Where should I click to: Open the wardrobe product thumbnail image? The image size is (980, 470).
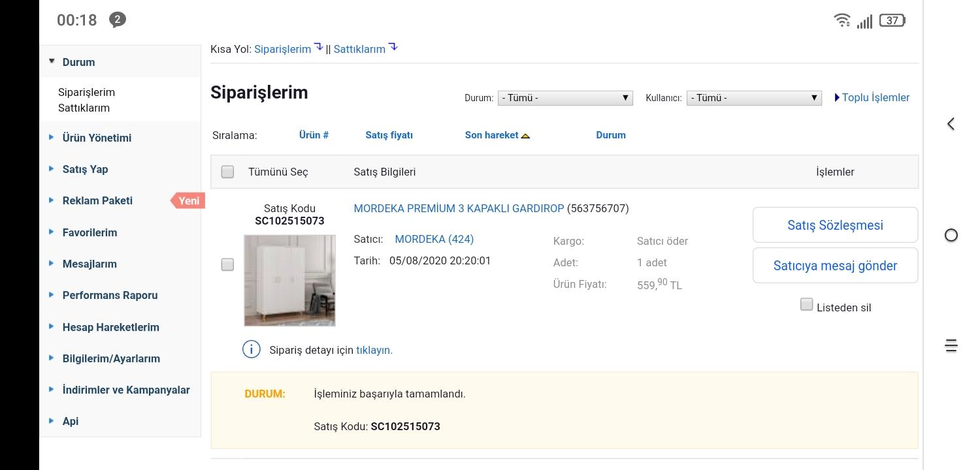coord(289,281)
